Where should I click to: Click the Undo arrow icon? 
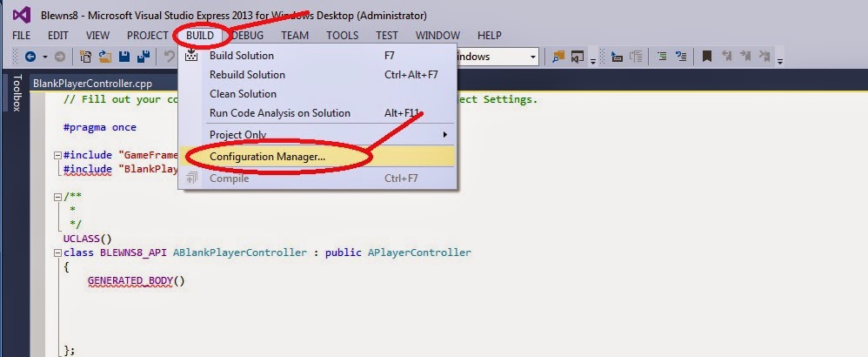pyautogui.click(x=169, y=57)
